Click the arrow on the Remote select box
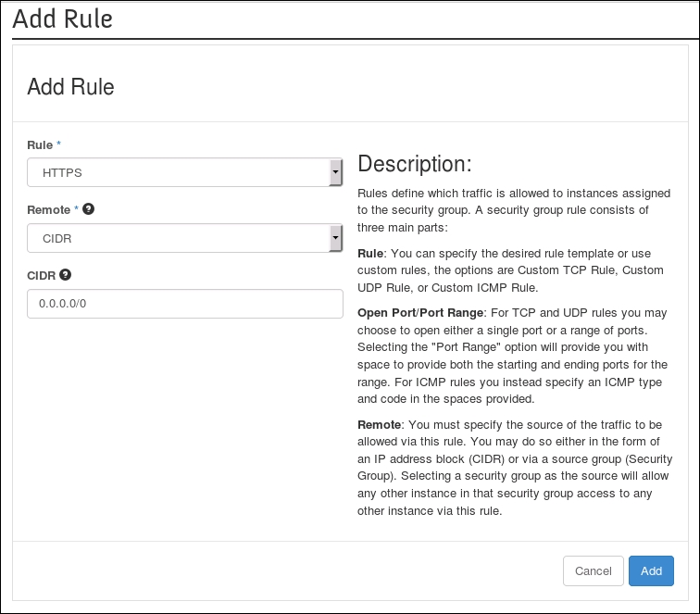Image resolution: width=700 pixels, height=614 pixels. pos(334,238)
